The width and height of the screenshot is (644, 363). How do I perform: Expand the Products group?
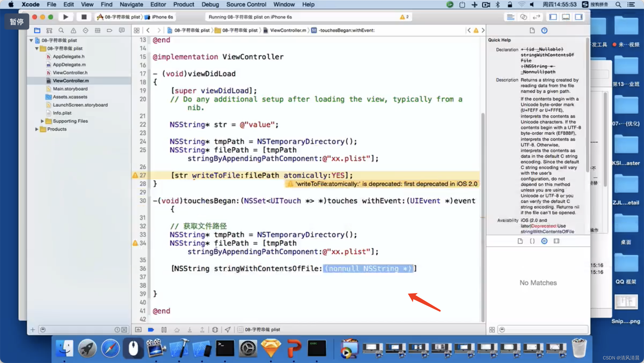(x=37, y=129)
